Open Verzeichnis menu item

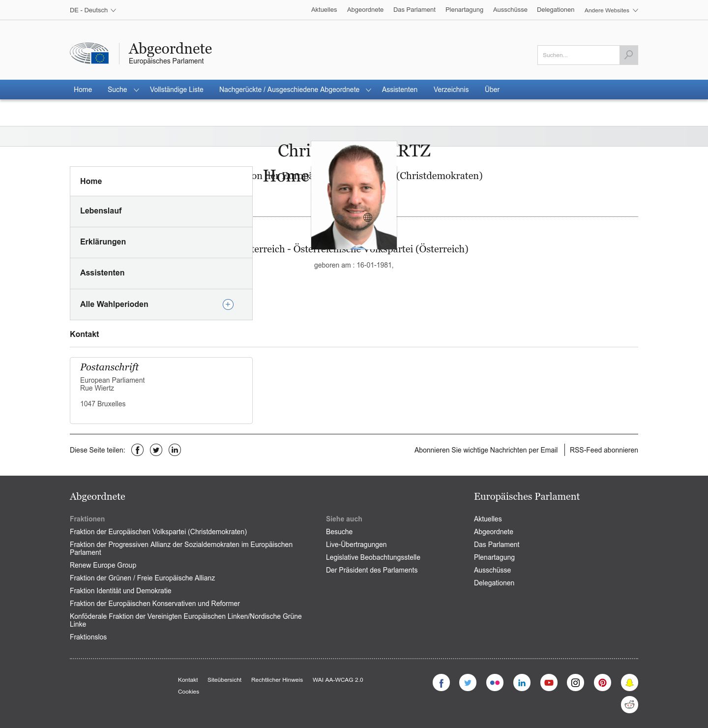coord(451,90)
